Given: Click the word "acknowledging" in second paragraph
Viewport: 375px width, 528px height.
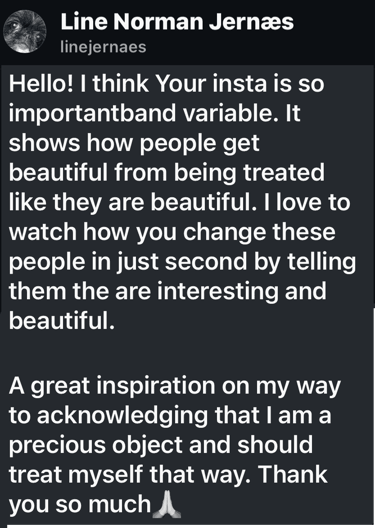Looking at the screenshot, I should pos(122,416).
